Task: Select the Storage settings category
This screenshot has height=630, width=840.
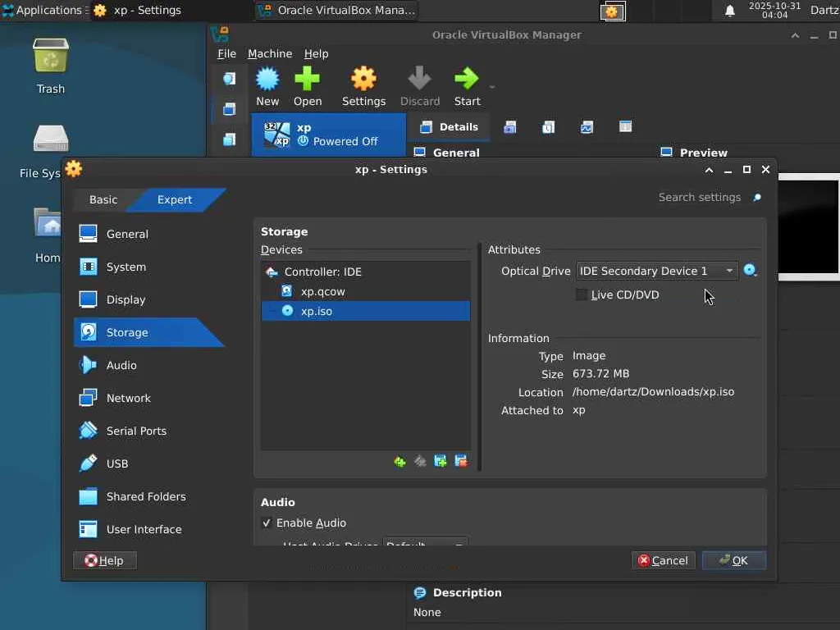Action: pyautogui.click(x=149, y=332)
